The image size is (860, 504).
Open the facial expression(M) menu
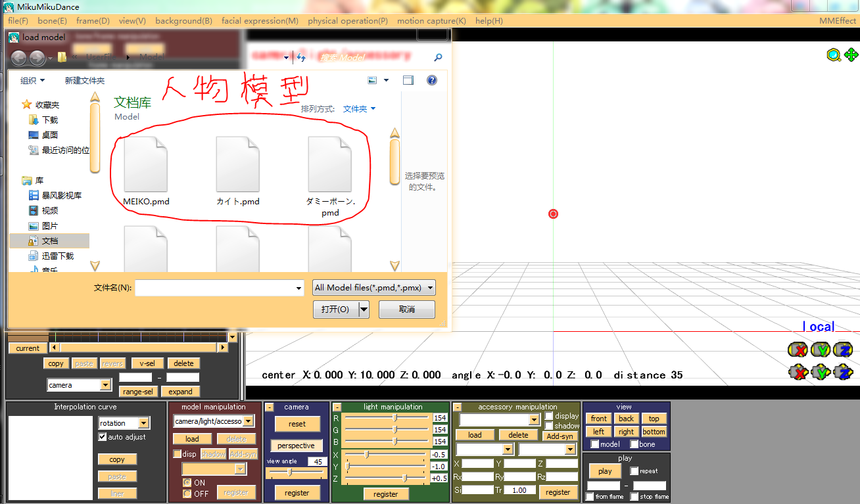tap(260, 21)
